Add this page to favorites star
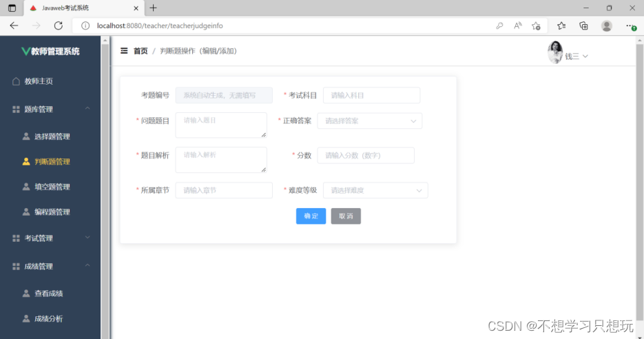Screen dimensions: 644x339 click(x=536, y=25)
